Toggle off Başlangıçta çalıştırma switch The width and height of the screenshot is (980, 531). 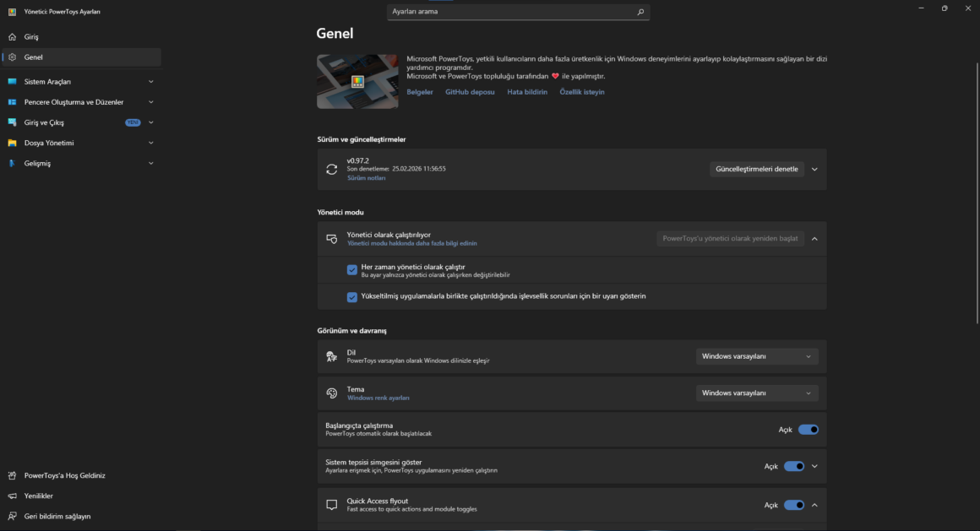808,430
